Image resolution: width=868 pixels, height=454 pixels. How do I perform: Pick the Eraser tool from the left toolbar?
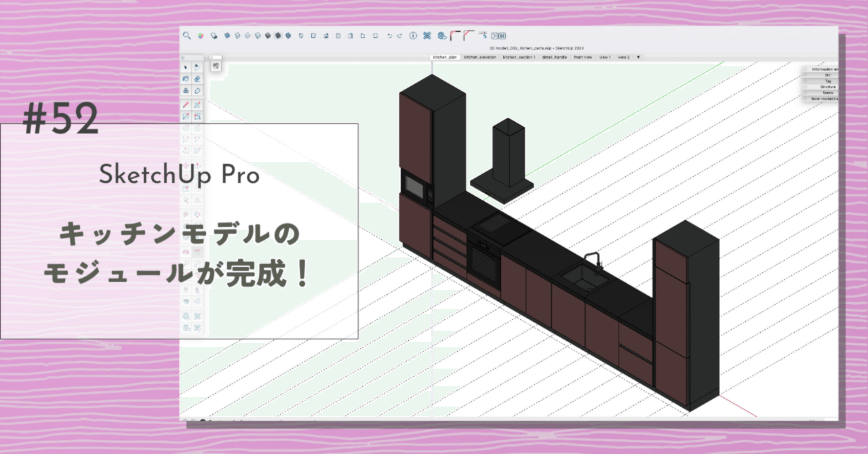coord(197,79)
